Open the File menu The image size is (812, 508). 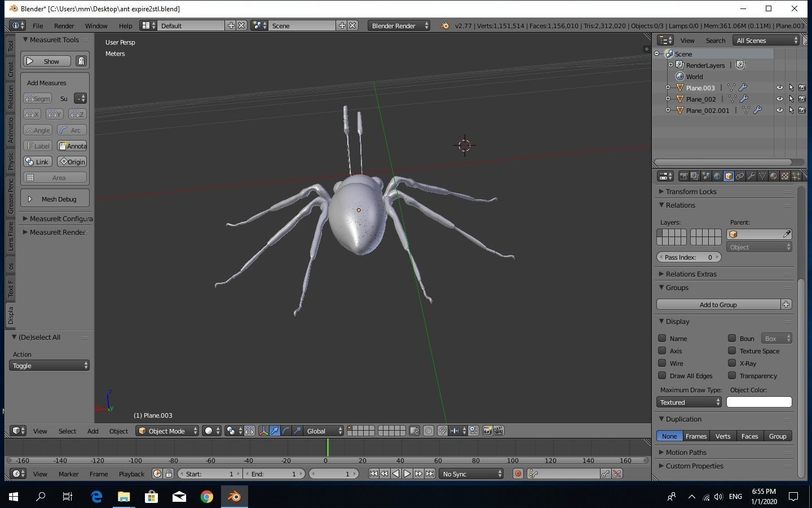tap(38, 25)
